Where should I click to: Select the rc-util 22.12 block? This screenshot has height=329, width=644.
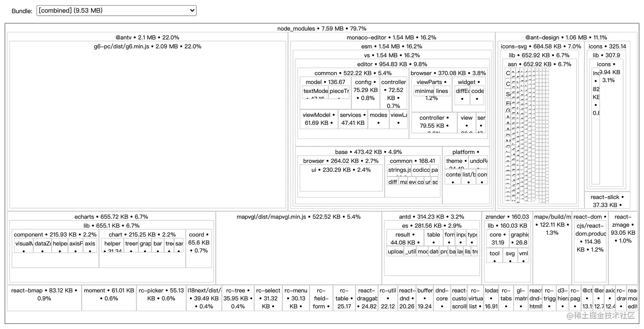click(388, 298)
